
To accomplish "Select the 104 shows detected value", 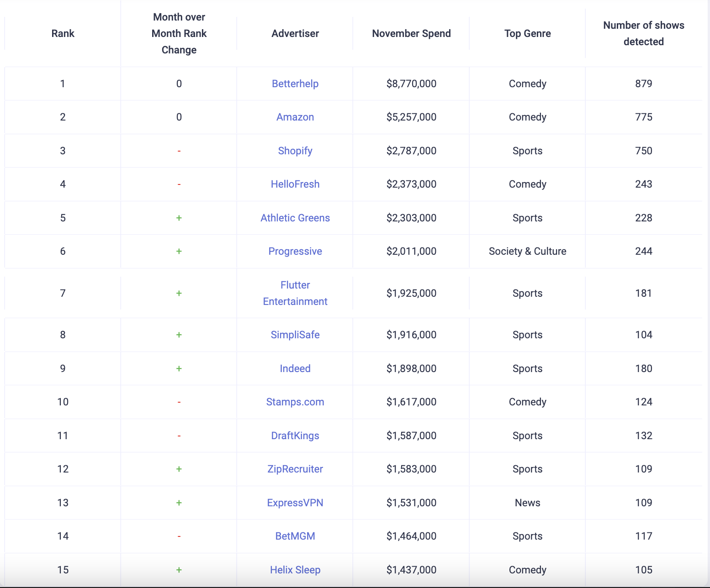I will pyautogui.click(x=644, y=335).
